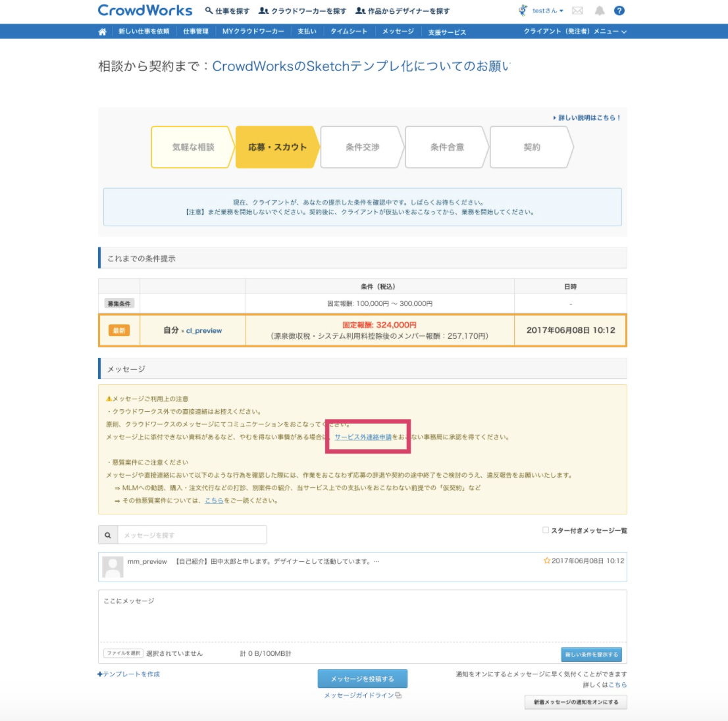Click the home icon in navigation bar
The image size is (728, 721).
click(102, 32)
